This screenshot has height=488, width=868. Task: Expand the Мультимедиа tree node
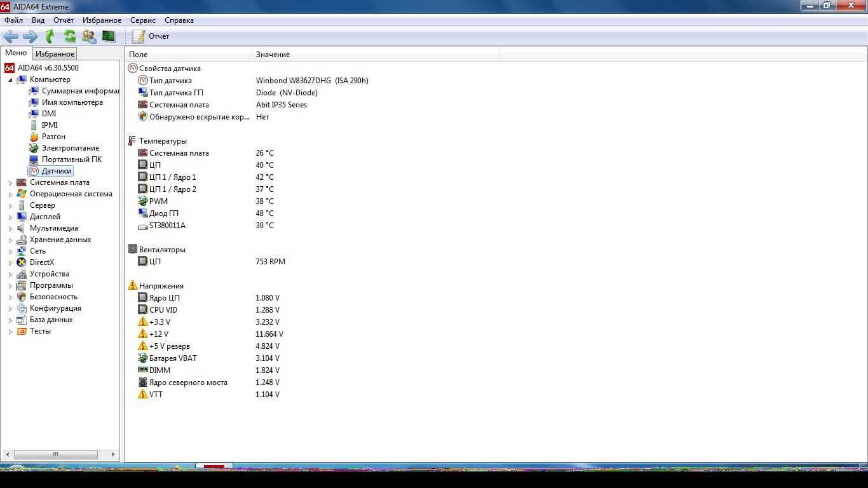tap(10, 229)
